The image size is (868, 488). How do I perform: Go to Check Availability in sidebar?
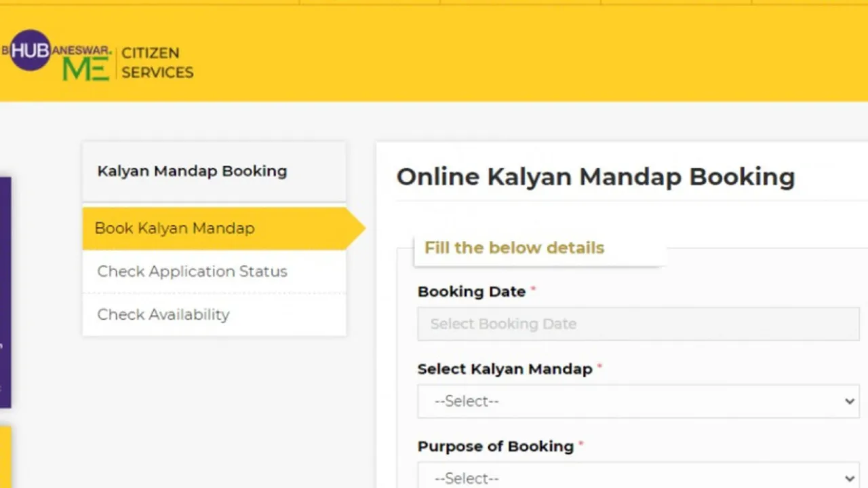163,314
